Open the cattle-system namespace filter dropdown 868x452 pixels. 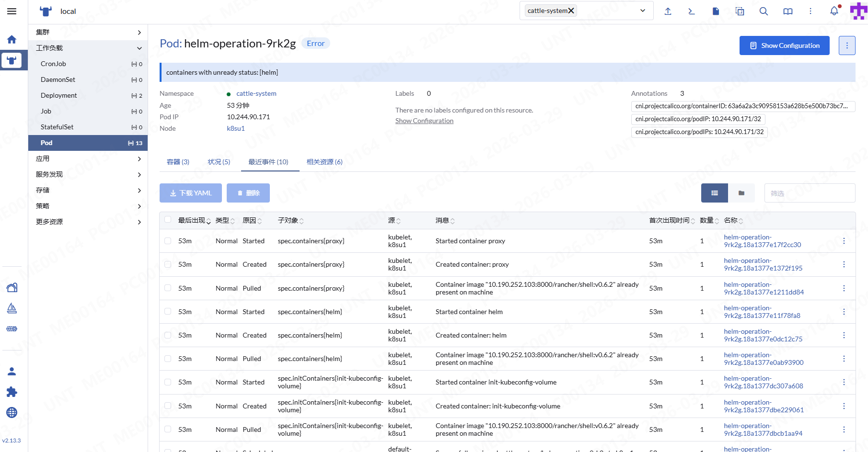pyautogui.click(x=642, y=11)
